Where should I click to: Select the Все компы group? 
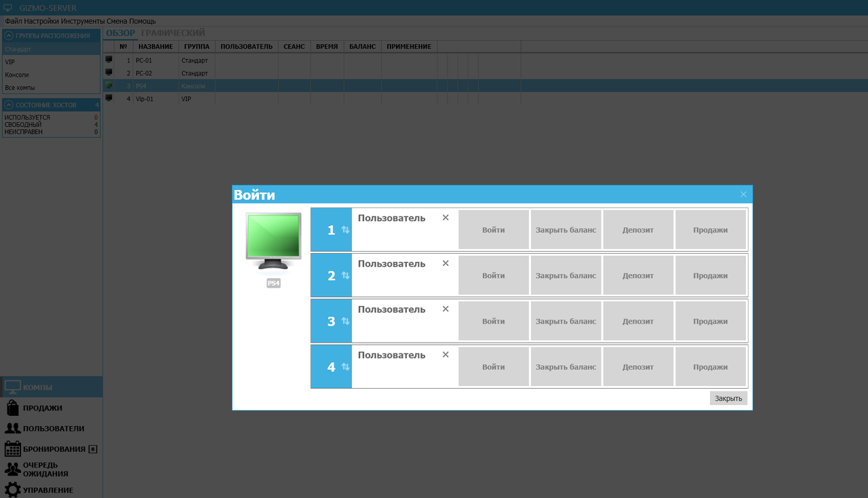tap(52, 88)
